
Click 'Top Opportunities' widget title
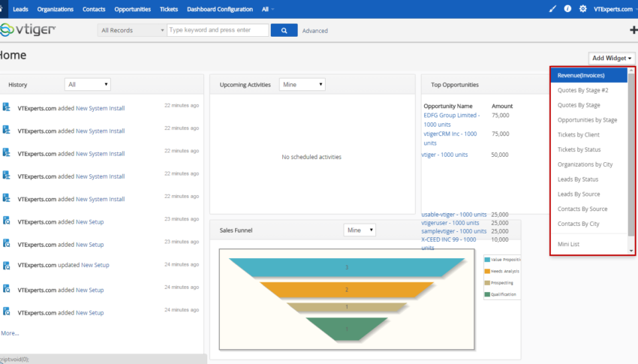tap(455, 85)
